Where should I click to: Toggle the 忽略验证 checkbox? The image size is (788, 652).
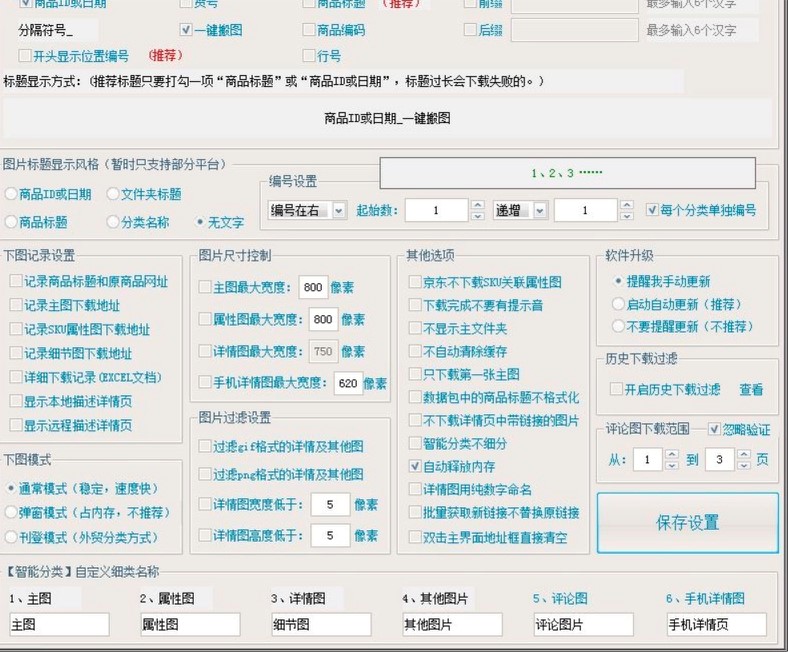714,430
